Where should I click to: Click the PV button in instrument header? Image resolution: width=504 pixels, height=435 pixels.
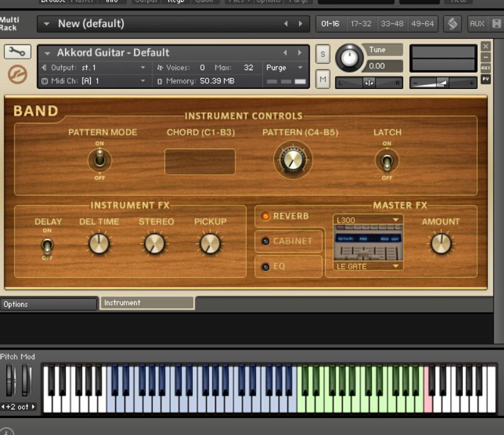[486, 79]
